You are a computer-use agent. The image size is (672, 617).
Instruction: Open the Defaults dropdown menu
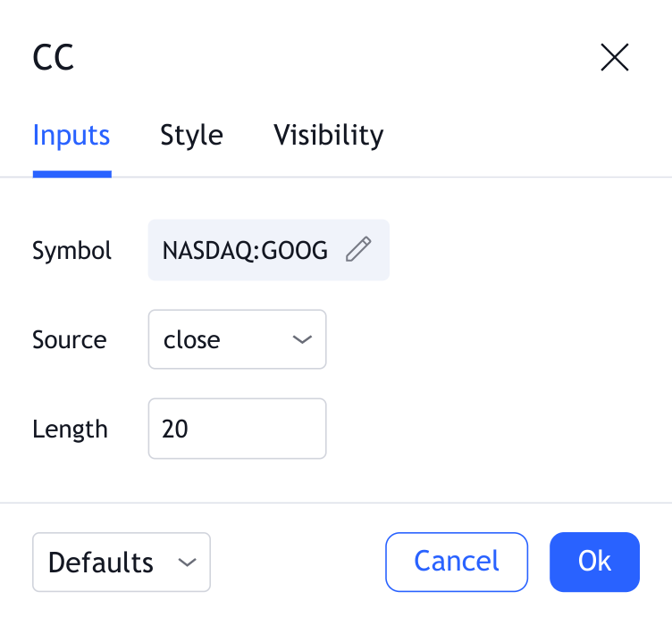pos(122,563)
